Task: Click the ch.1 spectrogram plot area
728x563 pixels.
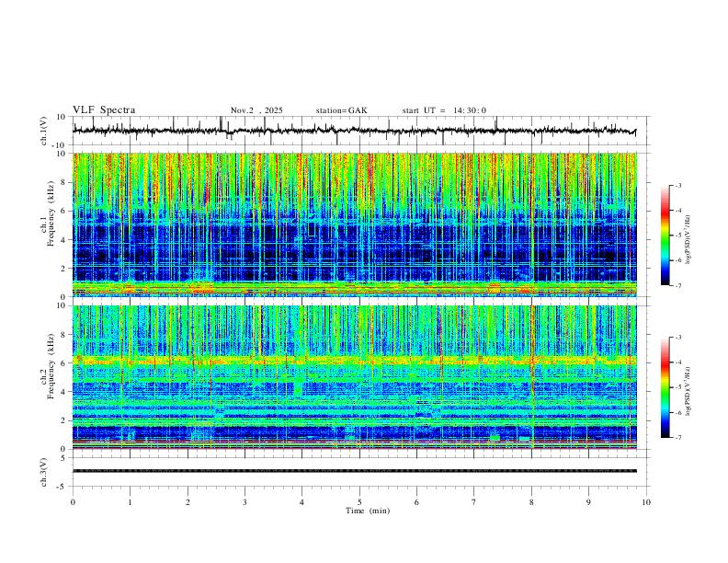Action: 354,224
